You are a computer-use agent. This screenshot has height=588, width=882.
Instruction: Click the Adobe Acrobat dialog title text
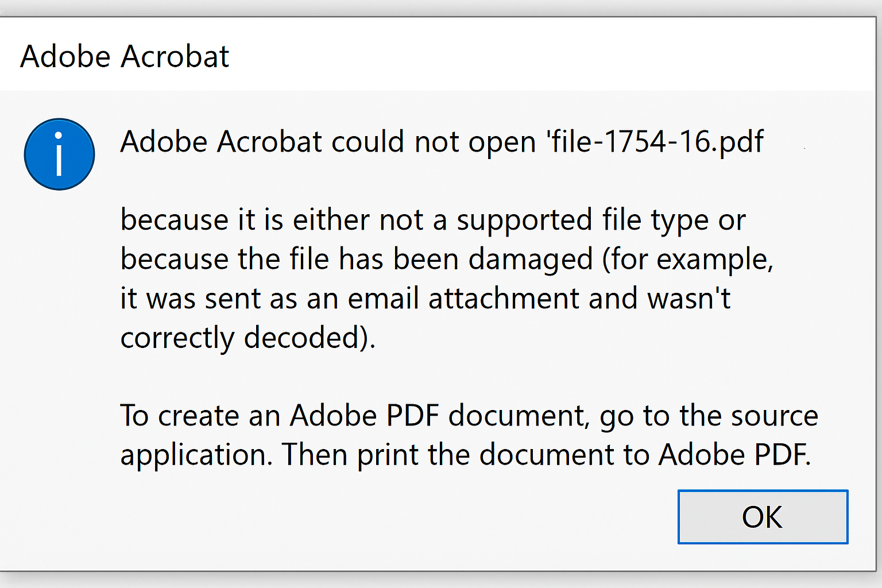point(125,56)
